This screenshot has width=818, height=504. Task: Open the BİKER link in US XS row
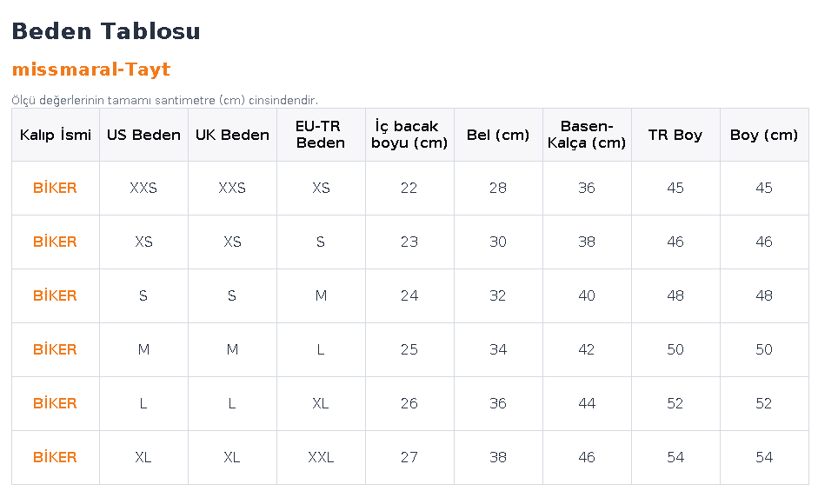click(x=55, y=242)
